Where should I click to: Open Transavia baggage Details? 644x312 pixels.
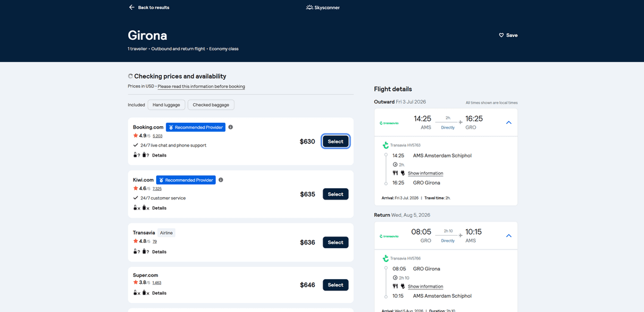(x=159, y=252)
